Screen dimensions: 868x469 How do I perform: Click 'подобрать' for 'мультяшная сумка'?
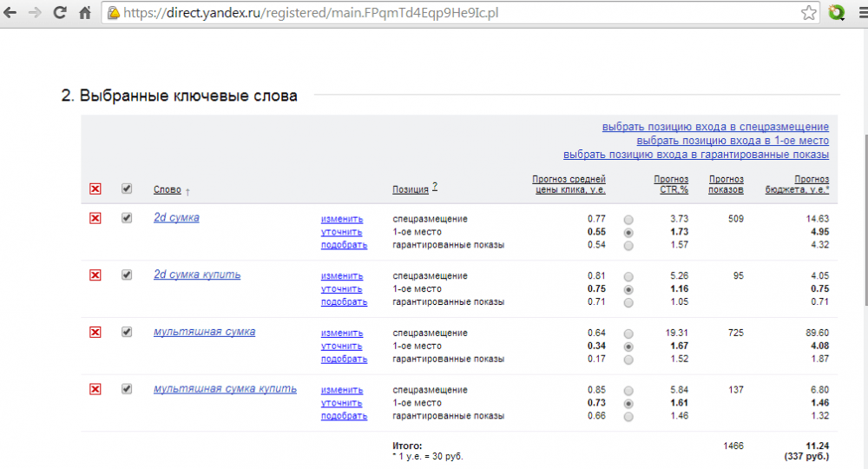(344, 359)
